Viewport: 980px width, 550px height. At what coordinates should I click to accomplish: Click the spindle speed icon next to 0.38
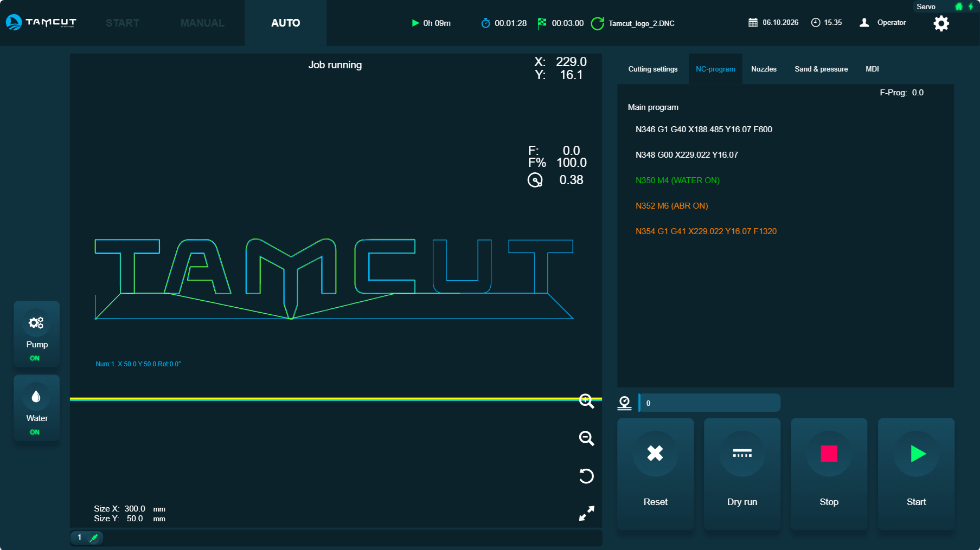pyautogui.click(x=535, y=180)
